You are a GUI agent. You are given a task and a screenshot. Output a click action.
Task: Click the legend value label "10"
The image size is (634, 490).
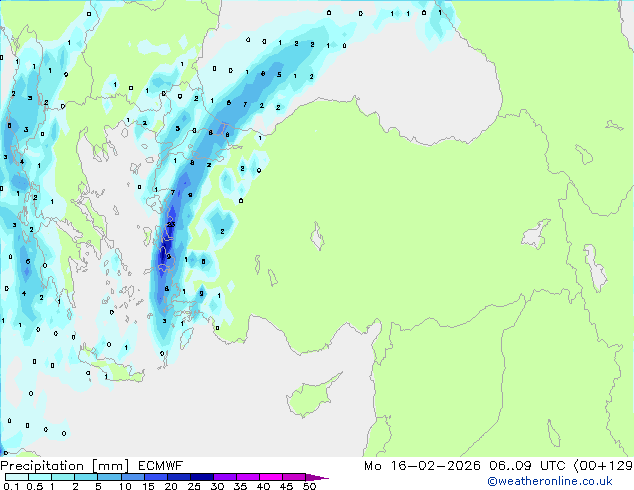click(x=125, y=486)
